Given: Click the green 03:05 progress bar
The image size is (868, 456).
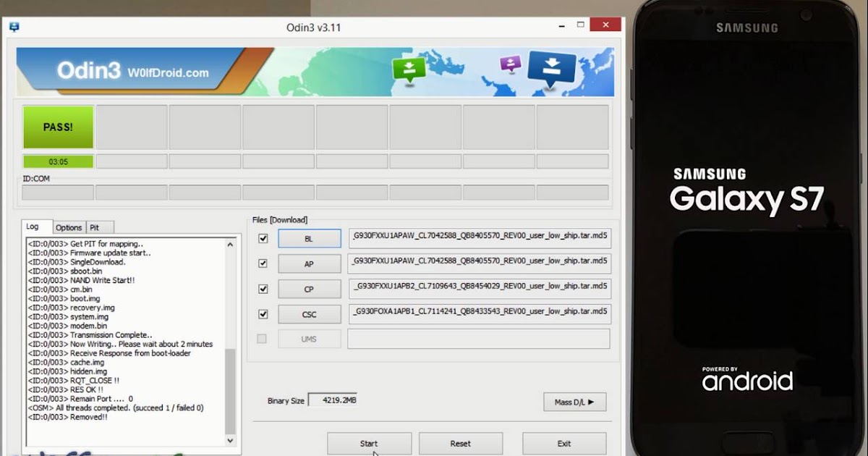Looking at the screenshot, I should pos(58,161).
